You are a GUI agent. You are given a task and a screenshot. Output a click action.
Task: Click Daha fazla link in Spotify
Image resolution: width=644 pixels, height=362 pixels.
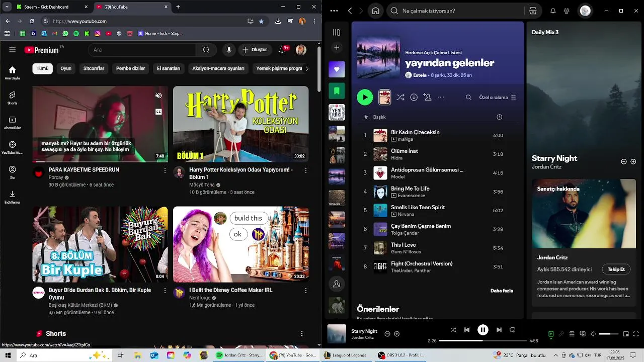[502, 291]
